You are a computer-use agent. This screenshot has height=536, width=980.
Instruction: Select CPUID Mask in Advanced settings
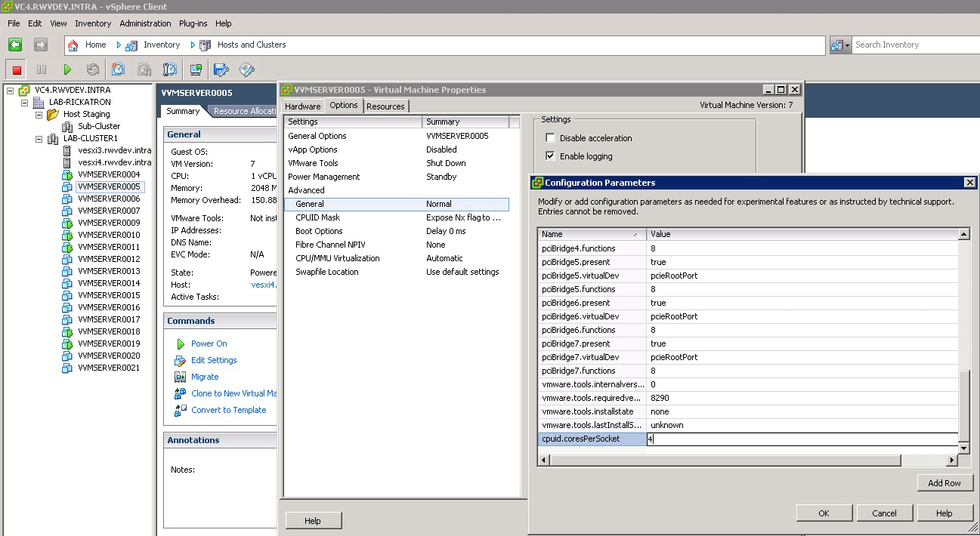click(x=318, y=217)
